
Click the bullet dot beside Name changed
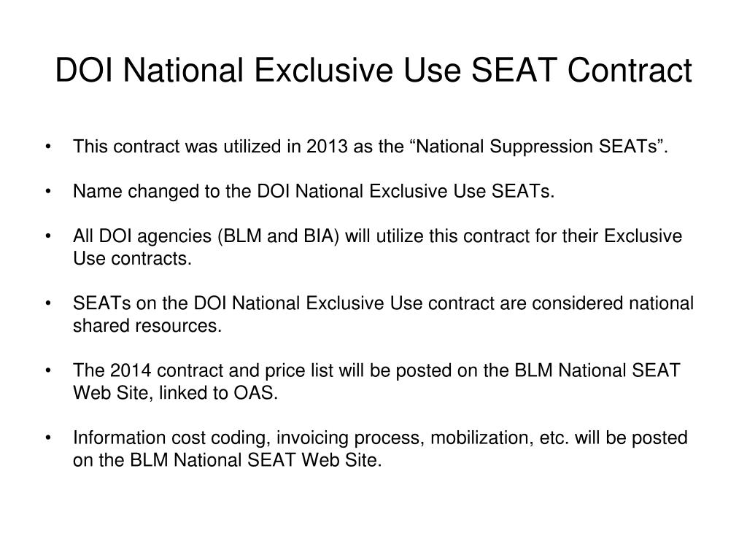coord(48,192)
